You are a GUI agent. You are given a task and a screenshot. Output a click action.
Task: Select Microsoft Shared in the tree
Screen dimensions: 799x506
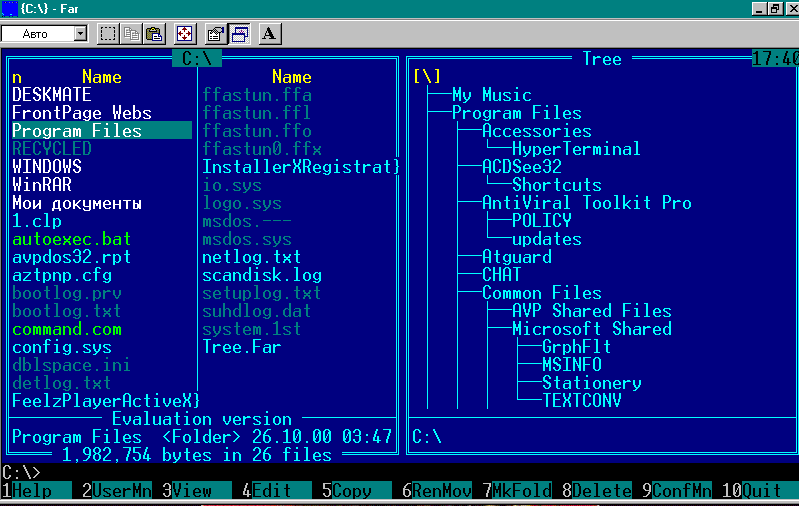point(592,329)
